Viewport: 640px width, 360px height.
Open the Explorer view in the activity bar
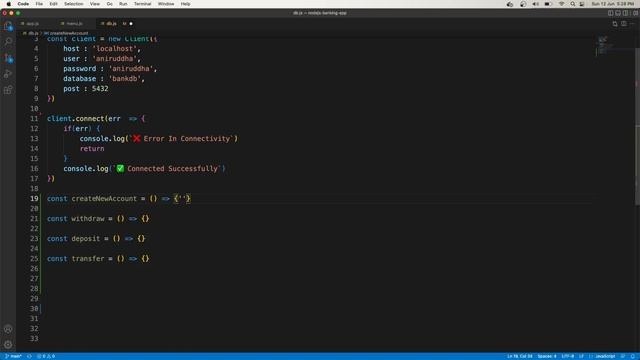(x=8, y=26)
